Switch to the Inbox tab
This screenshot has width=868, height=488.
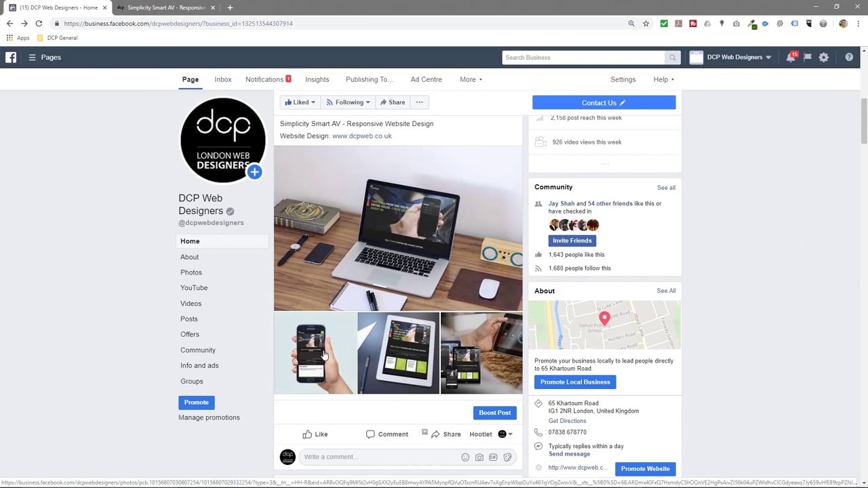click(223, 80)
